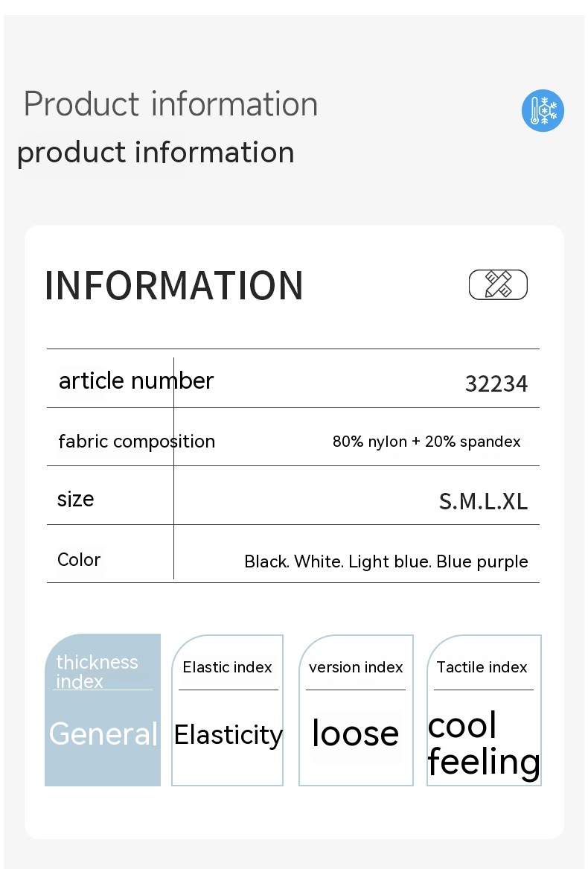This screenshot has width=588, height=869.
Task: Click the black product information subtitle
Action: click(156, 152)
